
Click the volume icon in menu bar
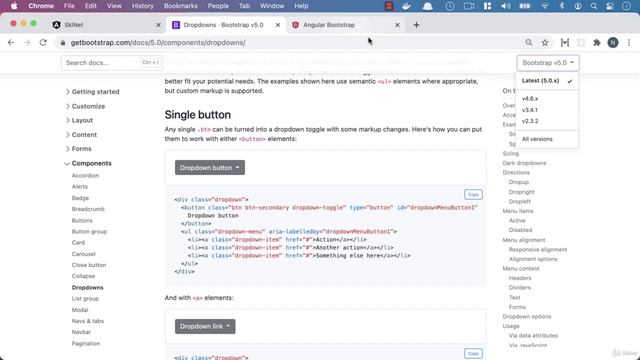[505, 6]
